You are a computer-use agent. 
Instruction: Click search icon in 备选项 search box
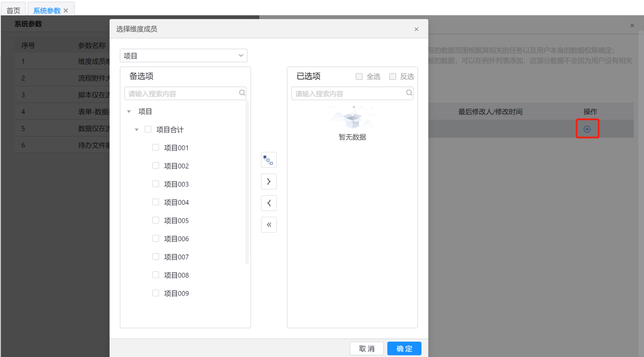(242, 93)
